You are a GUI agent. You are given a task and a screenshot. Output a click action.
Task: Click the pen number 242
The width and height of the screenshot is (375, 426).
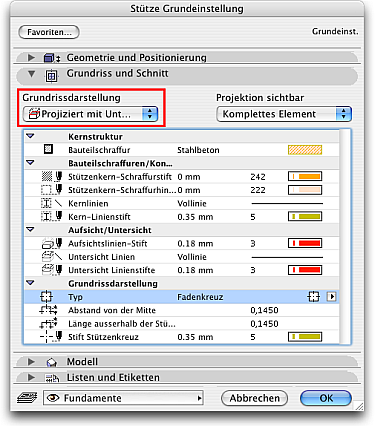click(258, 177)
